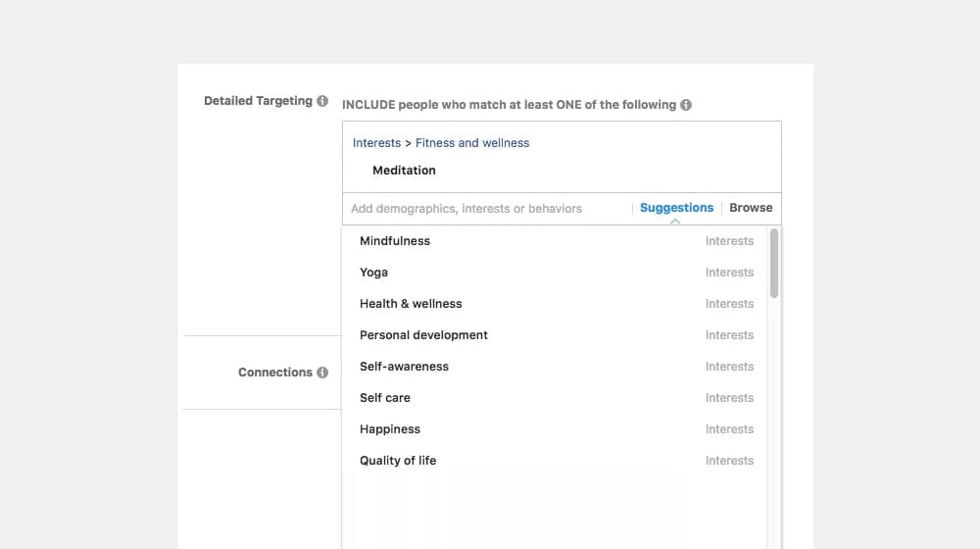Image resolution: width=980 pixels, height=549 pixels.
Task: Open the Suggestions tab
Action: click(x=676, y=208)
